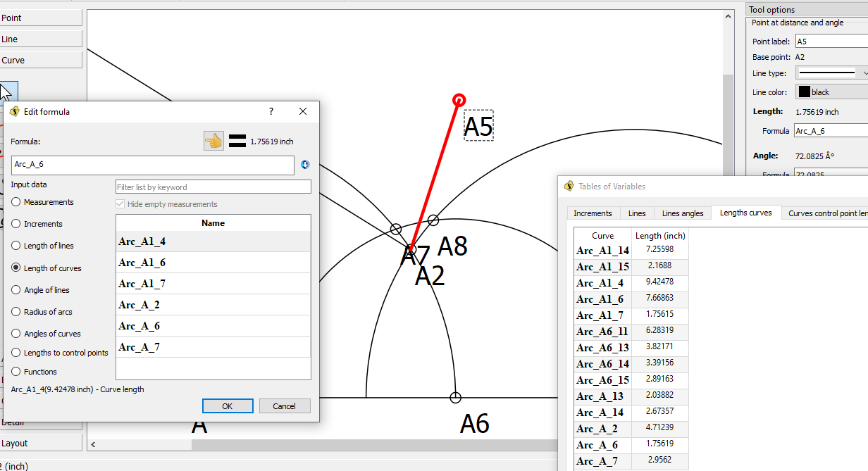Choose the Radius of arcs option
The width and height of the screenshot is (868, 471).
click(x=16, y=312)
